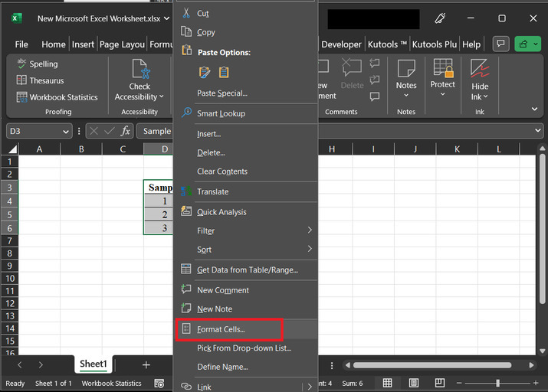This screenshot has height=392, width=548.
Task: Expand the Hide Ink dropdown
Action: (x=486, y=96)
